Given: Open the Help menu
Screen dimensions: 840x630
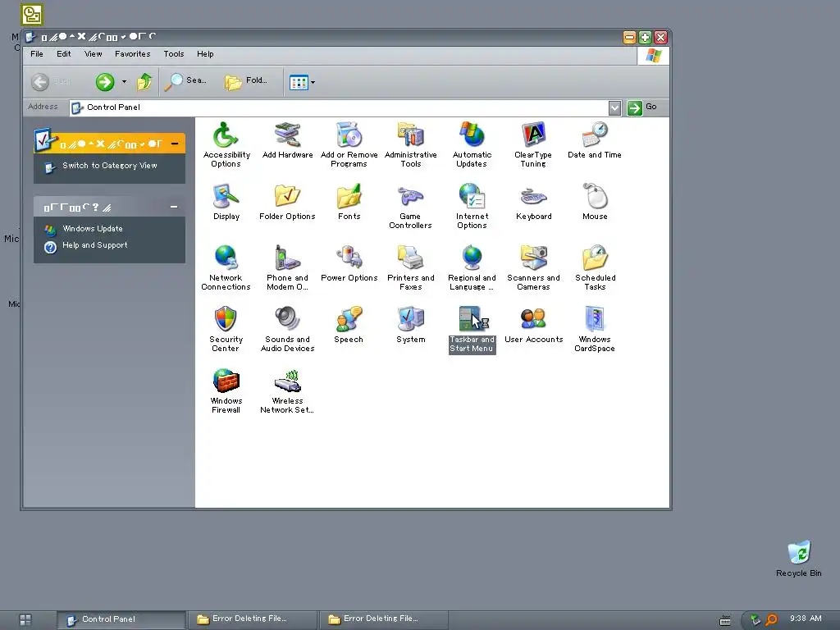Looking at the screenshot, I should 205,54.
